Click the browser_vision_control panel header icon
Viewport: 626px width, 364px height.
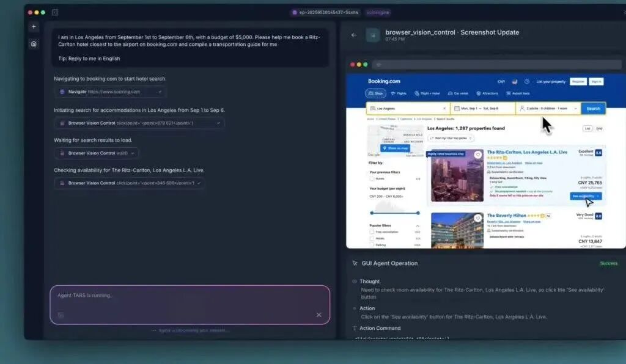pos(373,35)
